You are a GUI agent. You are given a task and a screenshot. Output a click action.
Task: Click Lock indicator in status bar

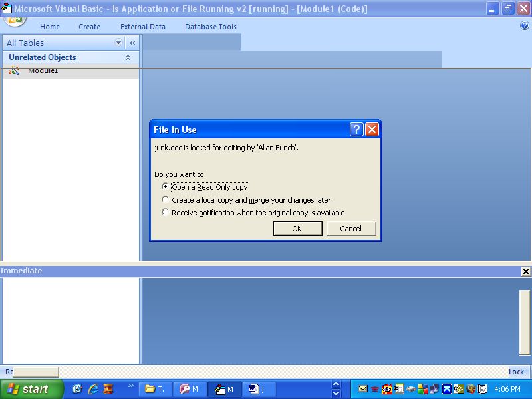point(517,372)
